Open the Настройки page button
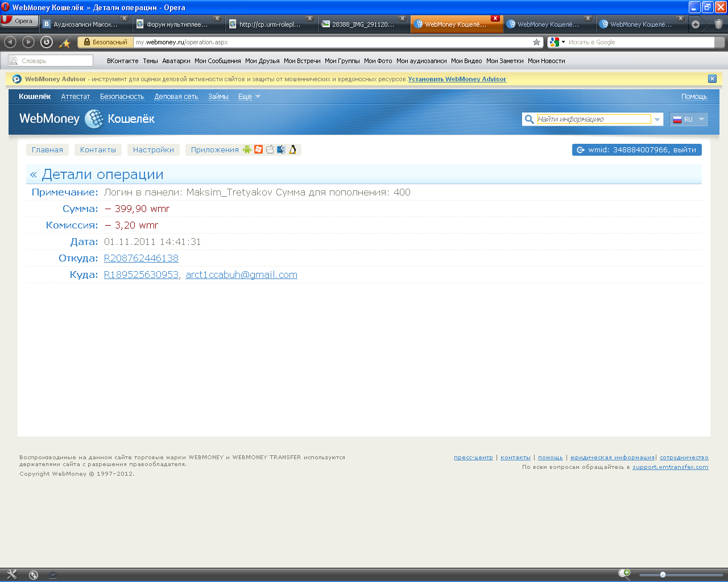This screenshot has height=582, width=728. (x=154, y=150)
